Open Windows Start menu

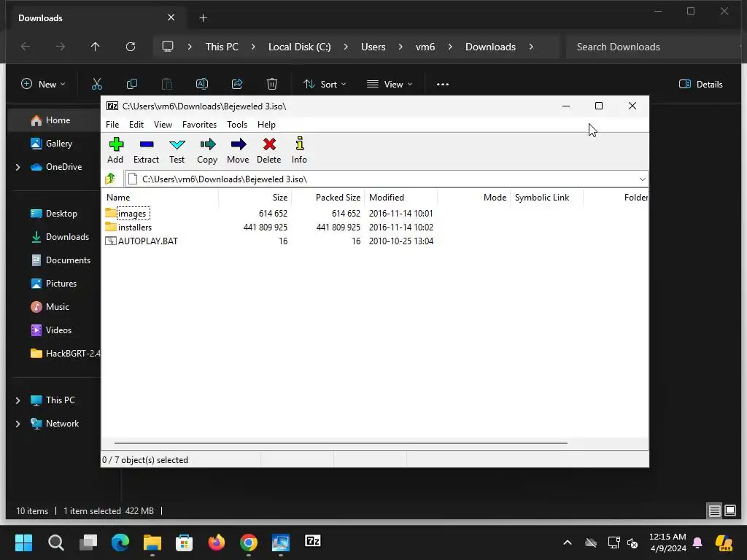(x=23, y=542)
